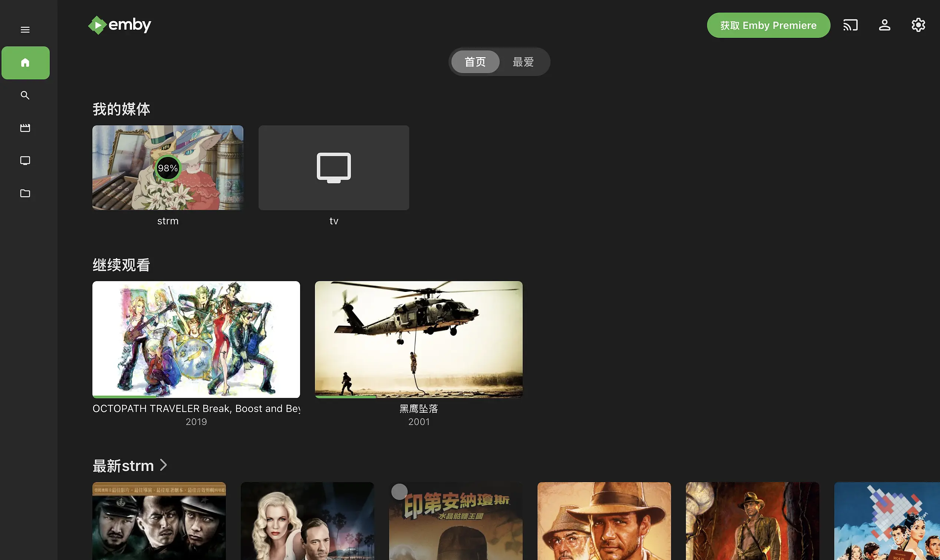Open the user profile icon
940x560 pixels.
(x=884, y=25)
